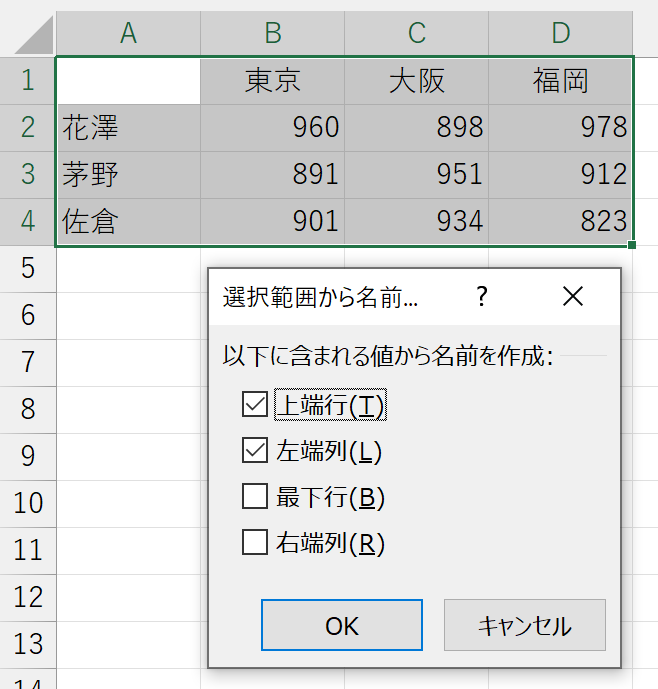
Task: Click cell containing 大阪
Action: 416,81
